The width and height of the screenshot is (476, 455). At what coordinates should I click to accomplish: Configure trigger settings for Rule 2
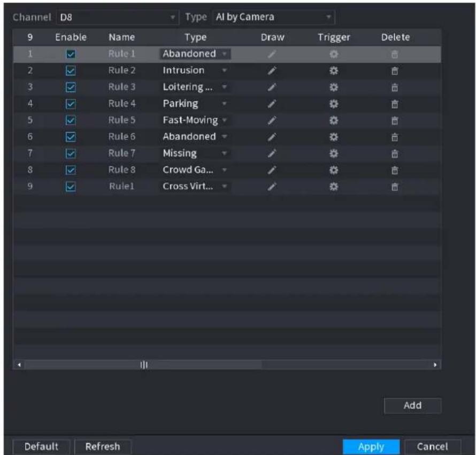(x=334, y=71)
